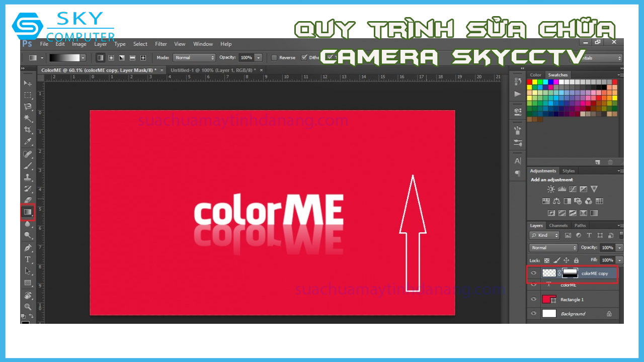The image size is (644, 362).
Task: Open the gradient picker dropdown arrow
Action: [x=83, y=58]
